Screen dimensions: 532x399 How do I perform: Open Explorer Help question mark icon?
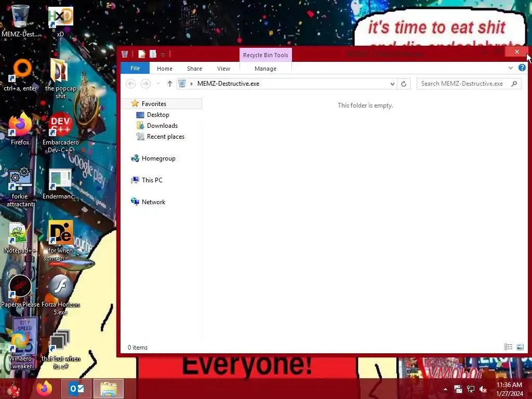[522, 68]
